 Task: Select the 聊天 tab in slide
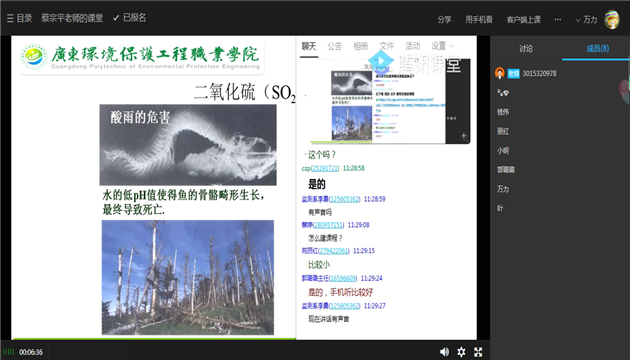pyautogui.click(x=309, y=46)
